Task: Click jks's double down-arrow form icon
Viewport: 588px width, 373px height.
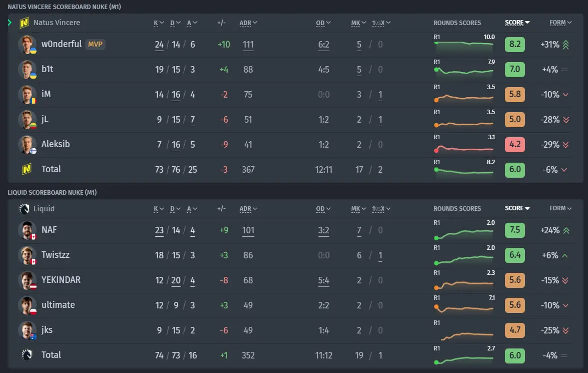Action: coord(566,330)
